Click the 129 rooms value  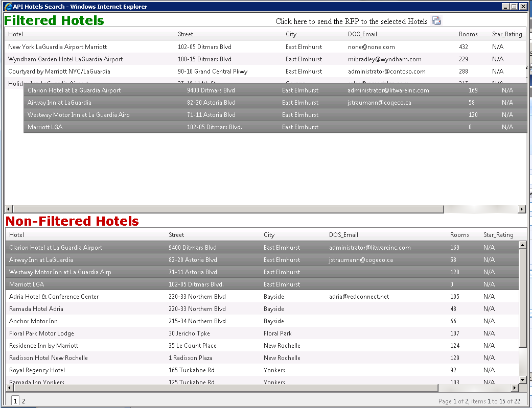click(x=455, y=357)
